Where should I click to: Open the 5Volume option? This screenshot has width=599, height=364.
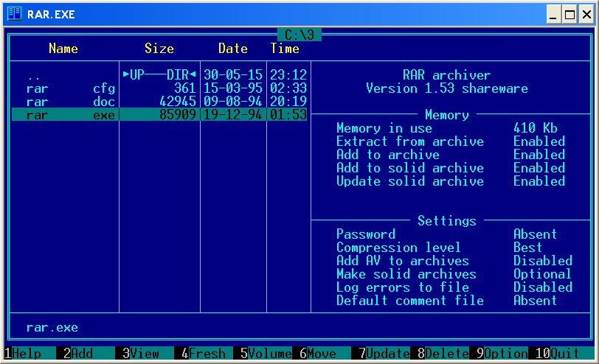pos(266,354)
